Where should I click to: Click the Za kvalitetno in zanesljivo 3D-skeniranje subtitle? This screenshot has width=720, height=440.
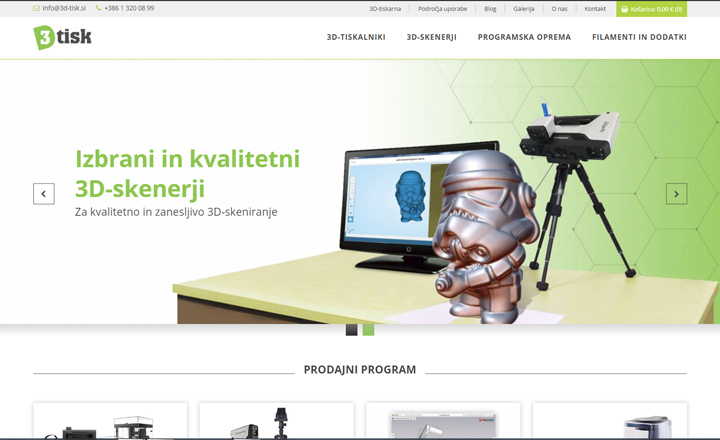pos(176,212)
